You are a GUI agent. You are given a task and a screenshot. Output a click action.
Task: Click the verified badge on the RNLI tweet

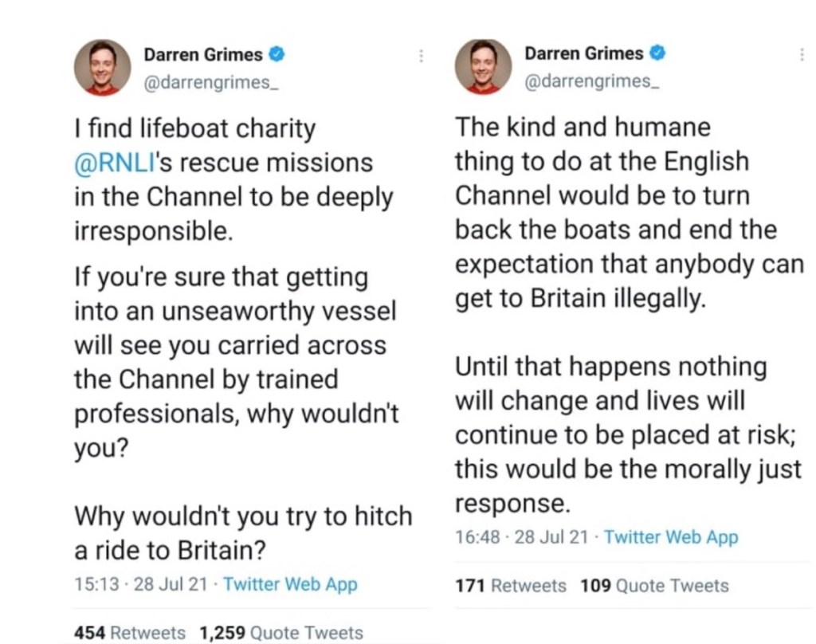click(x=278, y=54)
